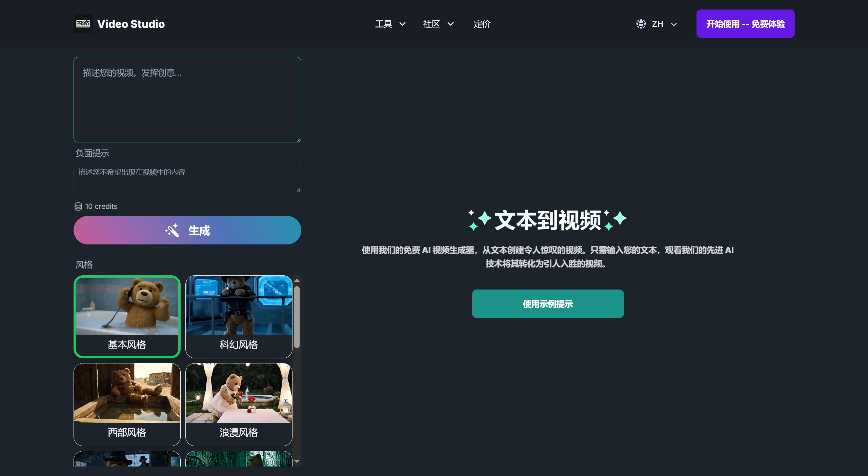Expand the ZH language selector
Image resolution: width=868 pixels, height=476 pixels.
[x=658, y=24]
